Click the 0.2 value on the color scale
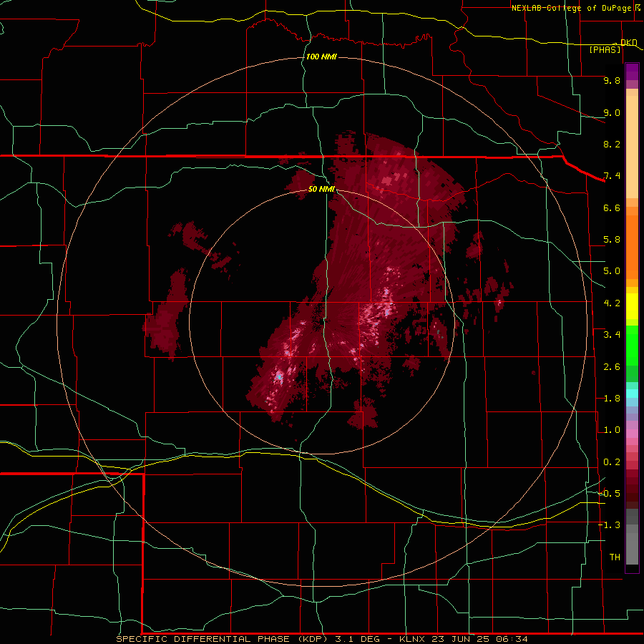This screenshot has height=644, width=644. [x=612, y=462]
